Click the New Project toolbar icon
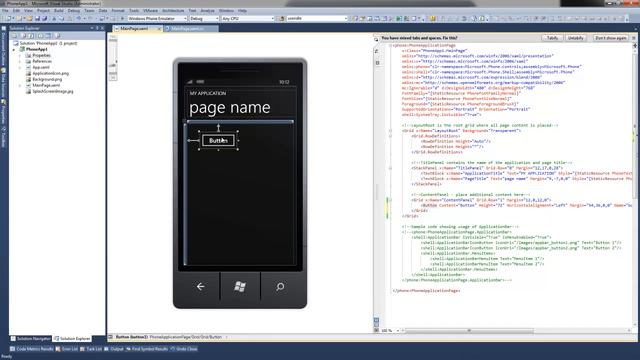 [8, 18]
